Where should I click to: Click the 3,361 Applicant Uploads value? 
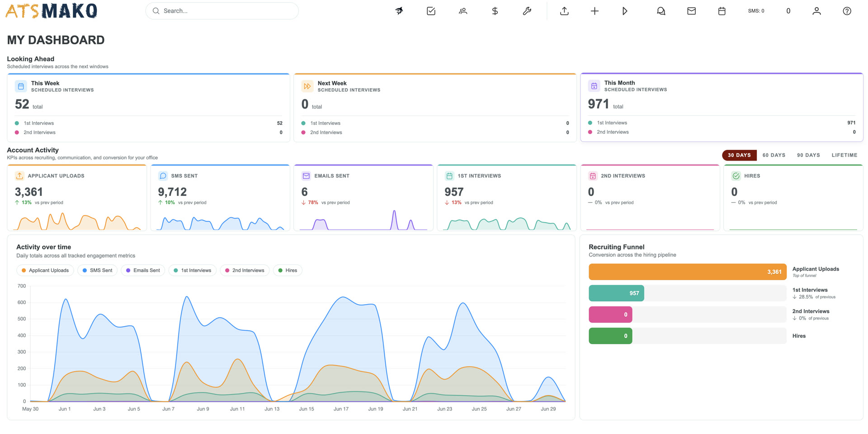(29, 192)
